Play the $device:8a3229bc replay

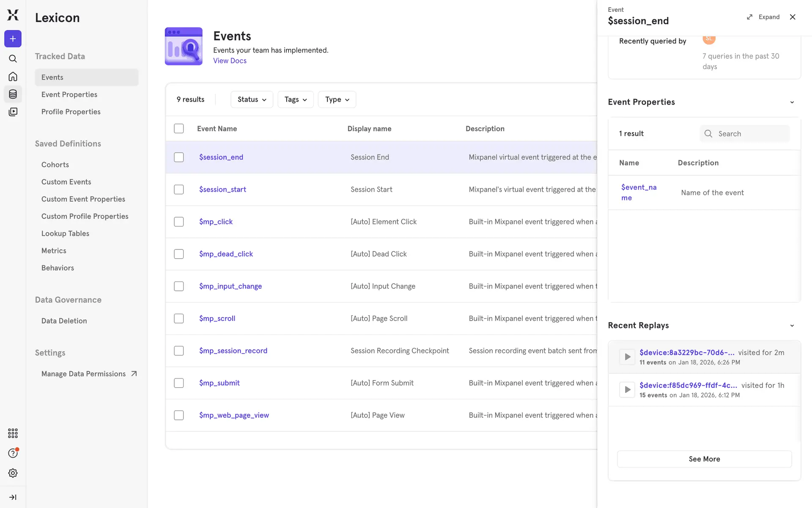coord(627,357)
